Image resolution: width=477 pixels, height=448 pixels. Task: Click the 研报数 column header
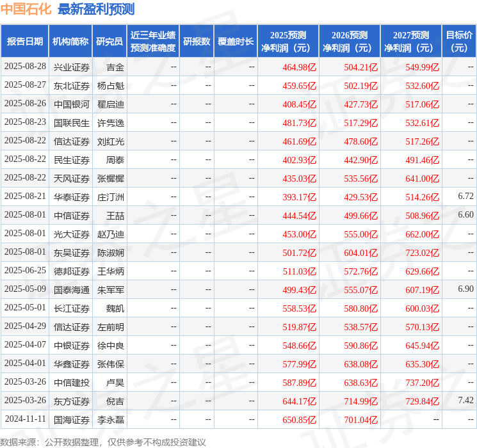[197, 42]
